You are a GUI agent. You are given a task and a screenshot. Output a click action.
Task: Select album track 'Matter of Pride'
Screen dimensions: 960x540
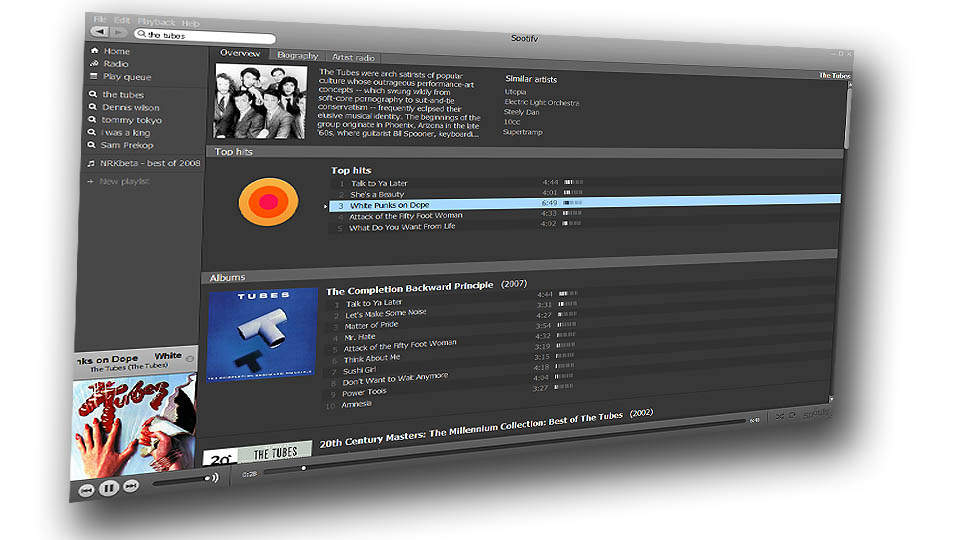tap(371, 325)
